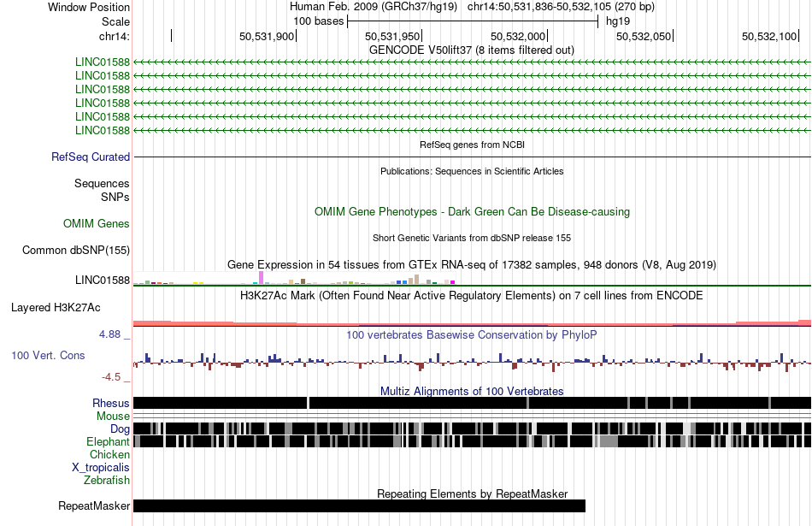Open Publications: Sequences in Scientific Articles title
Screen dimensions: 812x526
tap(472, 171)
